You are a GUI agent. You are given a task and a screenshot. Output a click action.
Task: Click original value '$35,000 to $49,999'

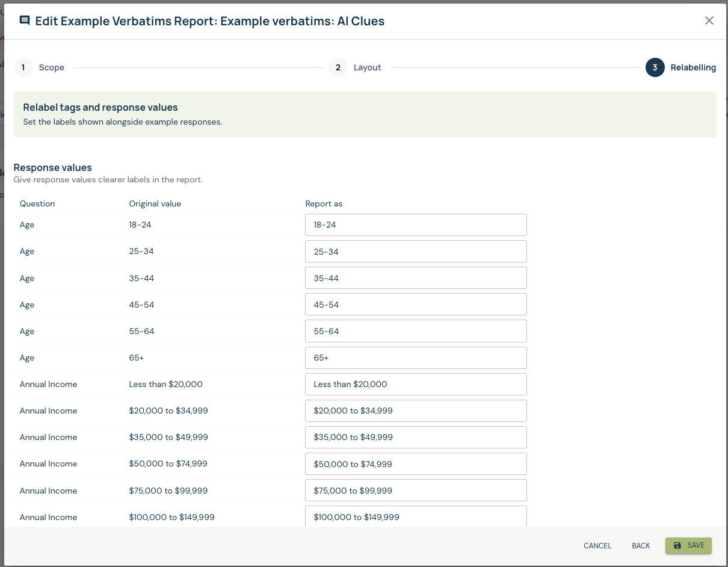click(168, 437)
